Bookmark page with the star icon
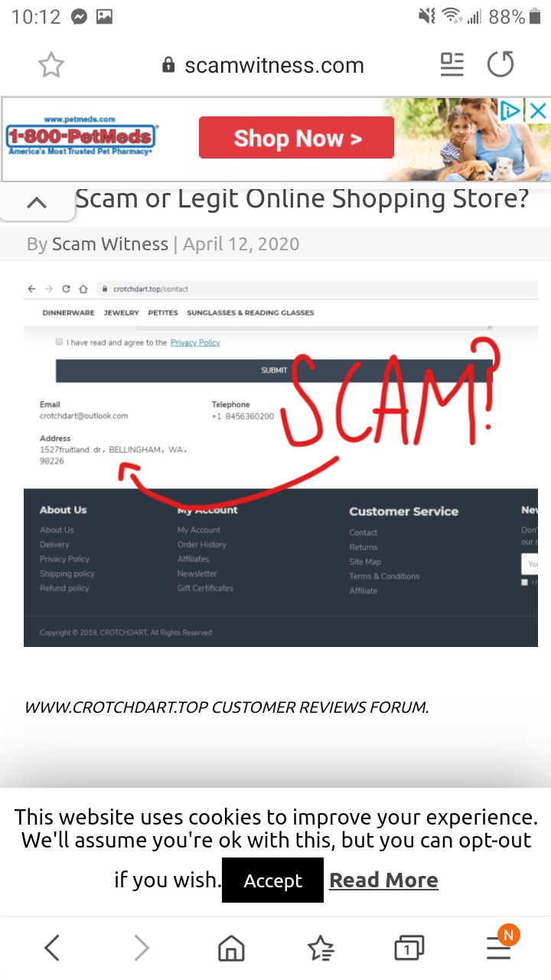 coord(51,66)
